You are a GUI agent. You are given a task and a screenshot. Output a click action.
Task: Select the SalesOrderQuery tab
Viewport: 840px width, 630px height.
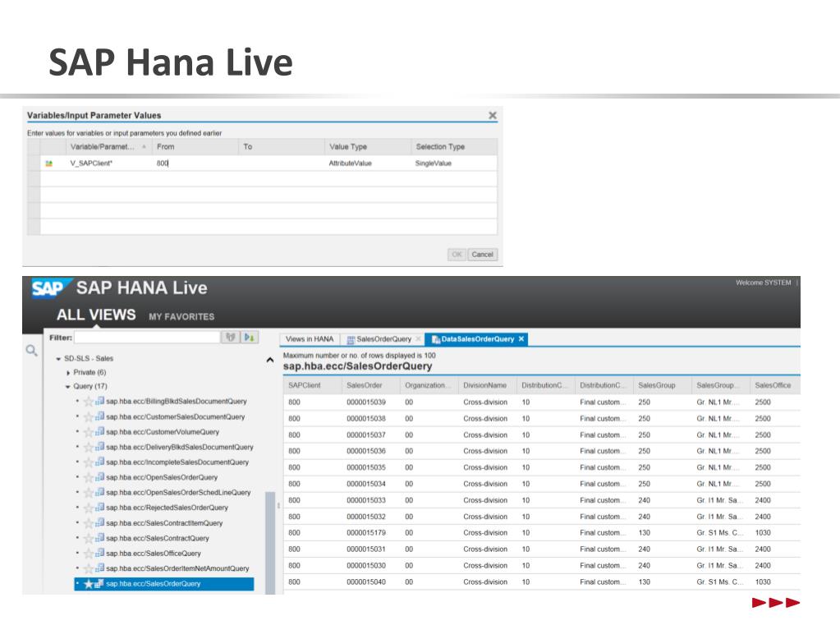(384, 339)
